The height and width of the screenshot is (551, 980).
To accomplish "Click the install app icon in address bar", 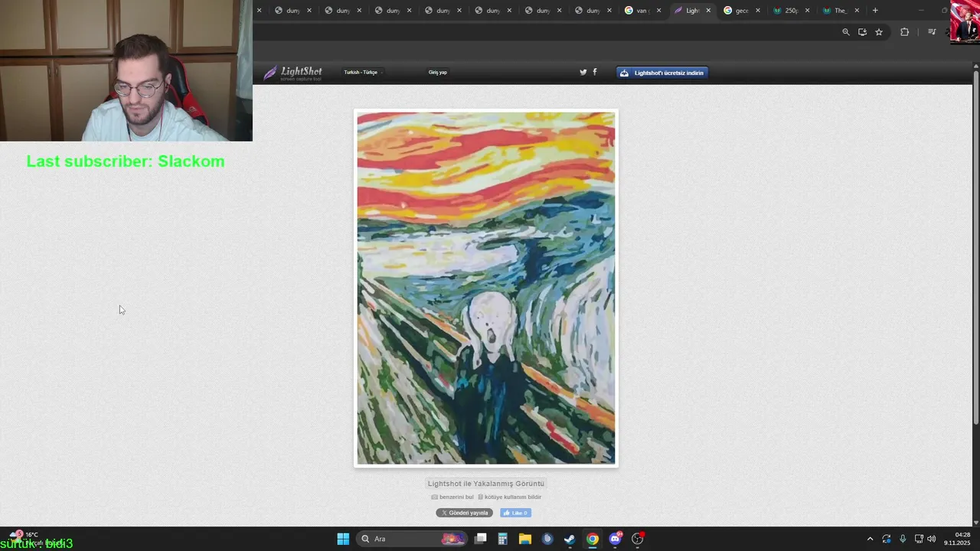I will 862,32.
